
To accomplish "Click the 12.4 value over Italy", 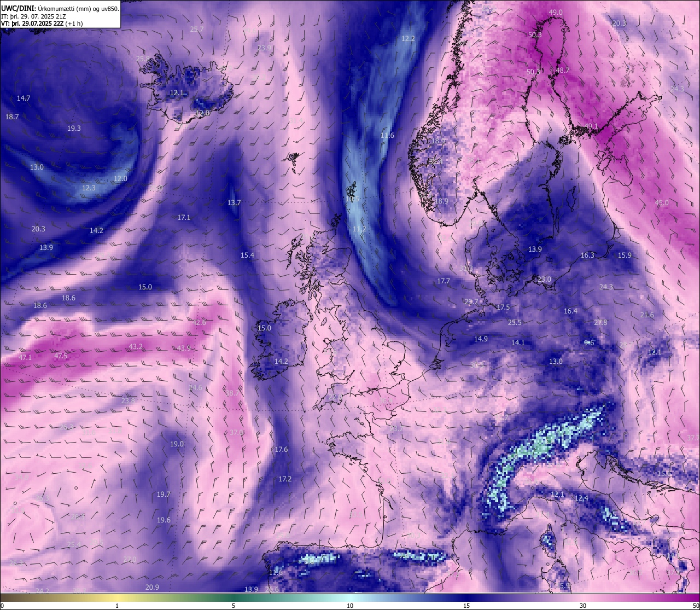I will tap(582, 498).
